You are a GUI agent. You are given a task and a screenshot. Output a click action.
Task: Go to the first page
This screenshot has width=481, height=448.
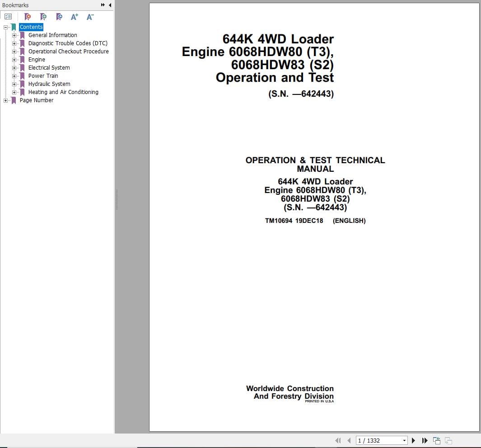(x=338, y=440)
